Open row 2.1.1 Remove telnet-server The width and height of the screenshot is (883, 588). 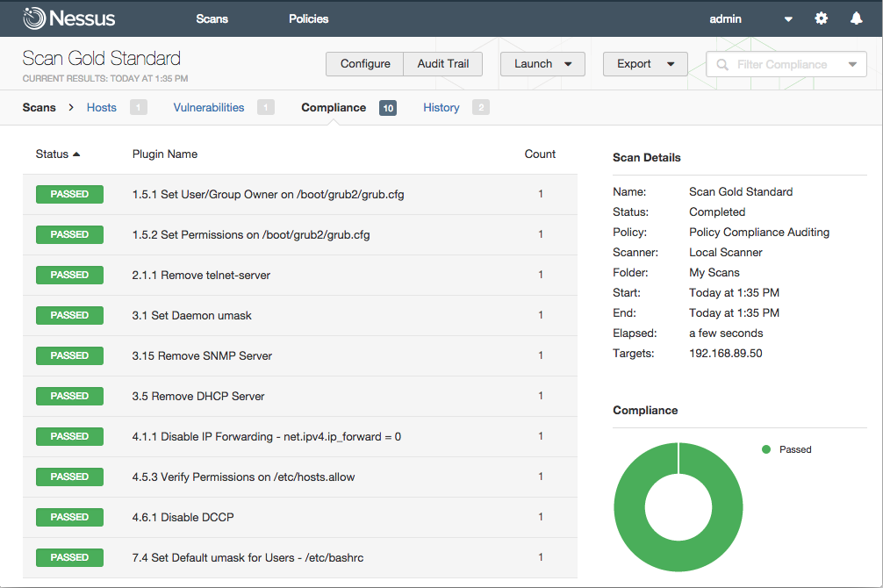300,276
